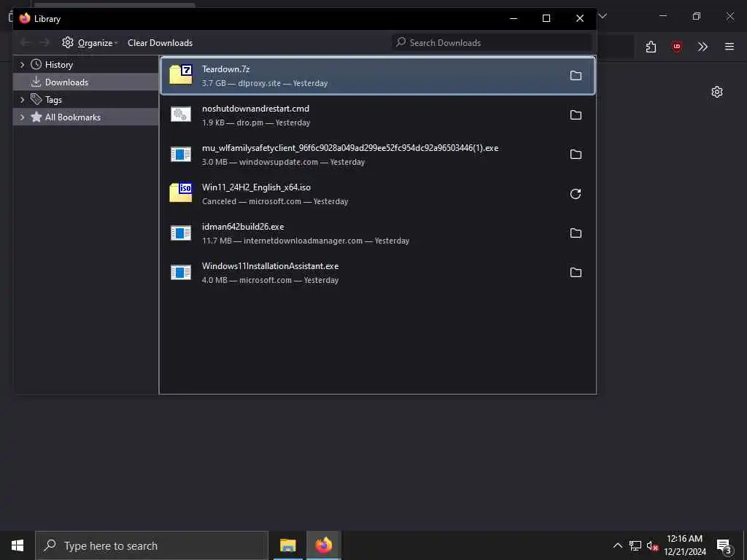Open the notification center icon

(x=724, y=545)
